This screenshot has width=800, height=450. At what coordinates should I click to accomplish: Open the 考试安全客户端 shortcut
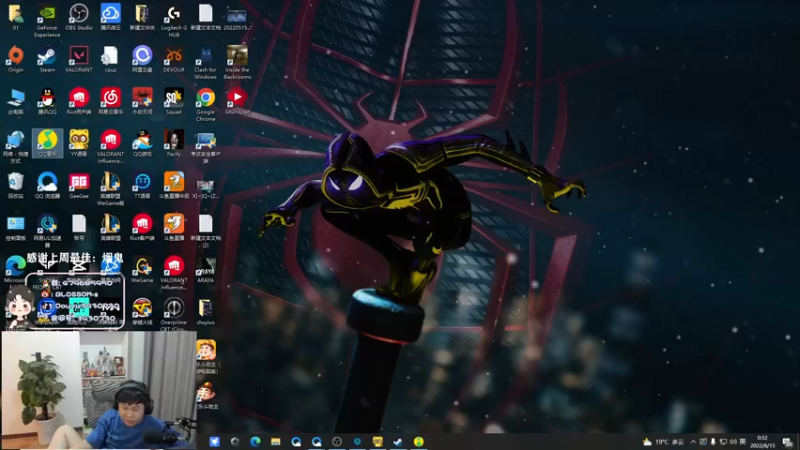tap(205, 147)
